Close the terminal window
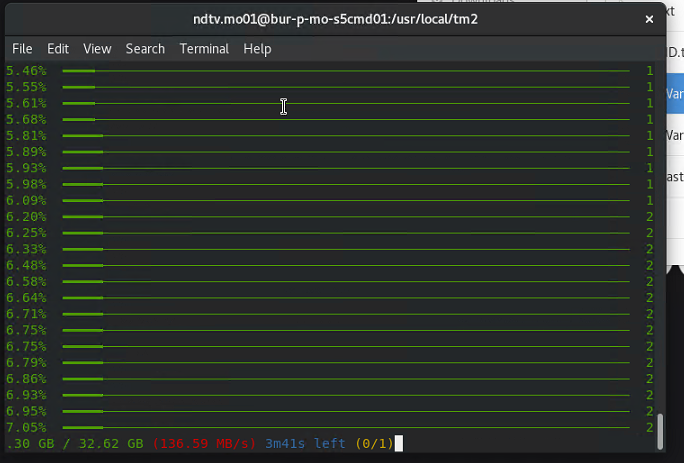The image size is (684, 463). tap(649, 19)
